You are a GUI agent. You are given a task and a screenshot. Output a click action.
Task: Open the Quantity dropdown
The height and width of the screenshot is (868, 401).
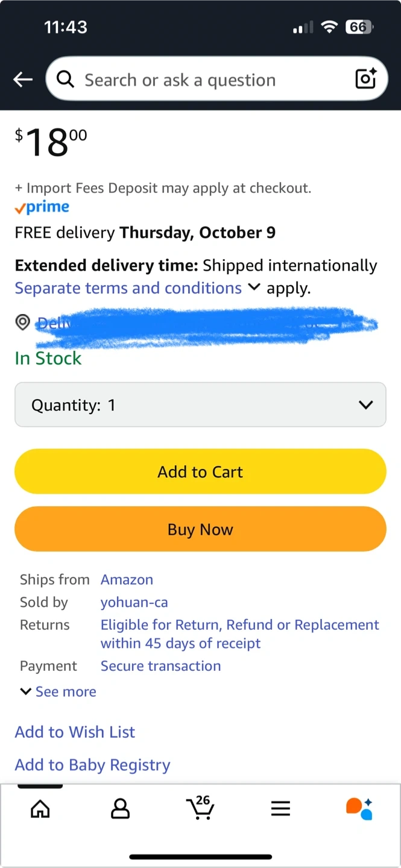coord(200,405)
